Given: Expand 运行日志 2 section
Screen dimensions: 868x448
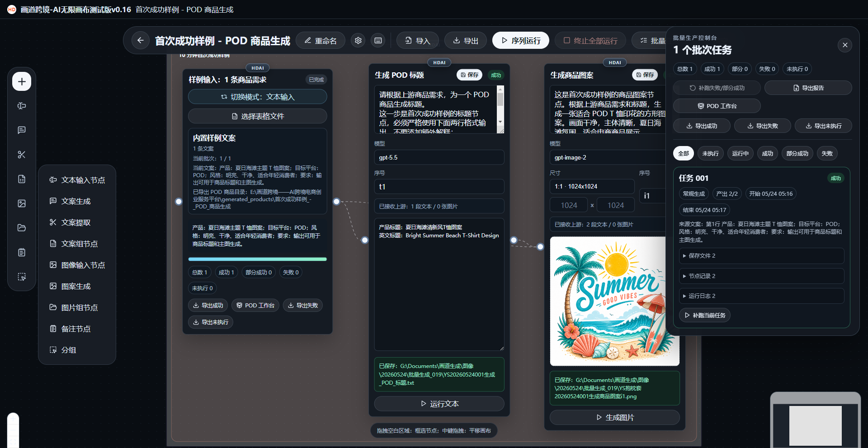Looking at the screenshot, I should click(x=761, y=296).
